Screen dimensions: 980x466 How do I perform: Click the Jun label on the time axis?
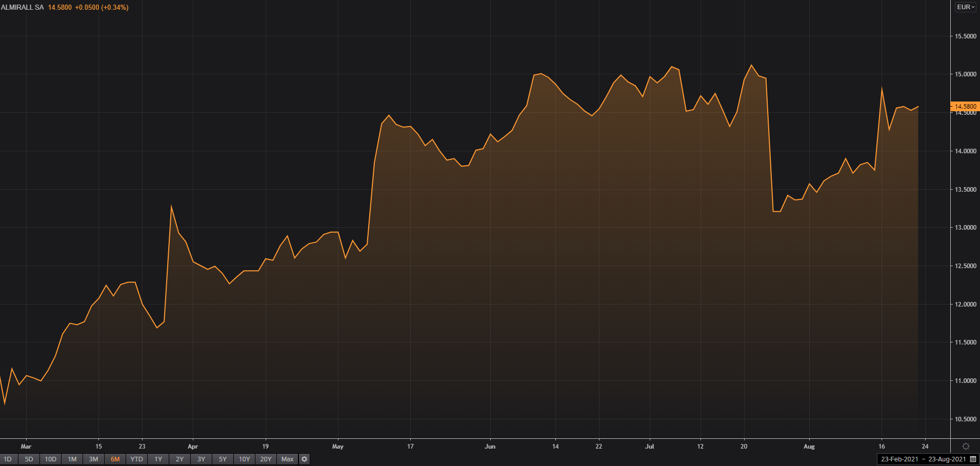(490, 447)
